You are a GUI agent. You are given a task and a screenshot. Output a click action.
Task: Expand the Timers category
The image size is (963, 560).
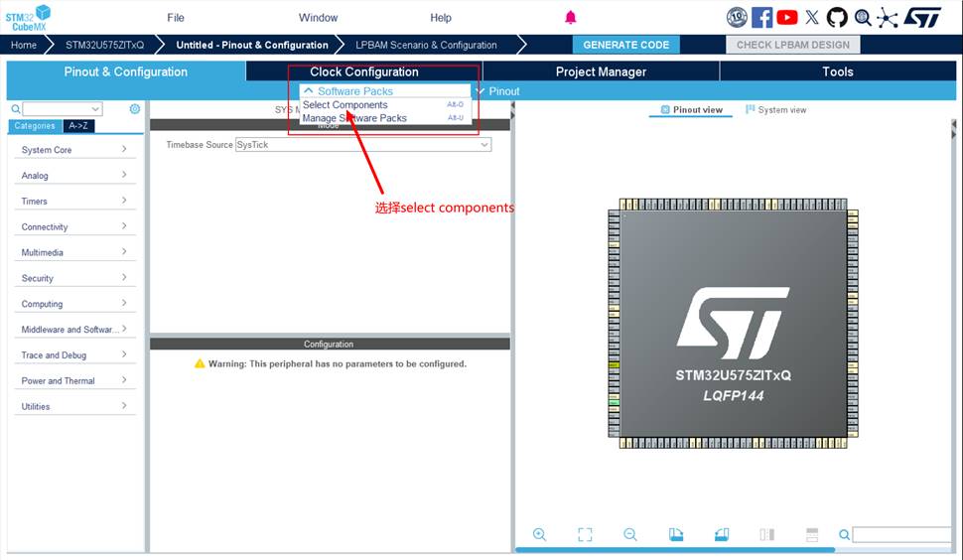(x=74, y=202)
